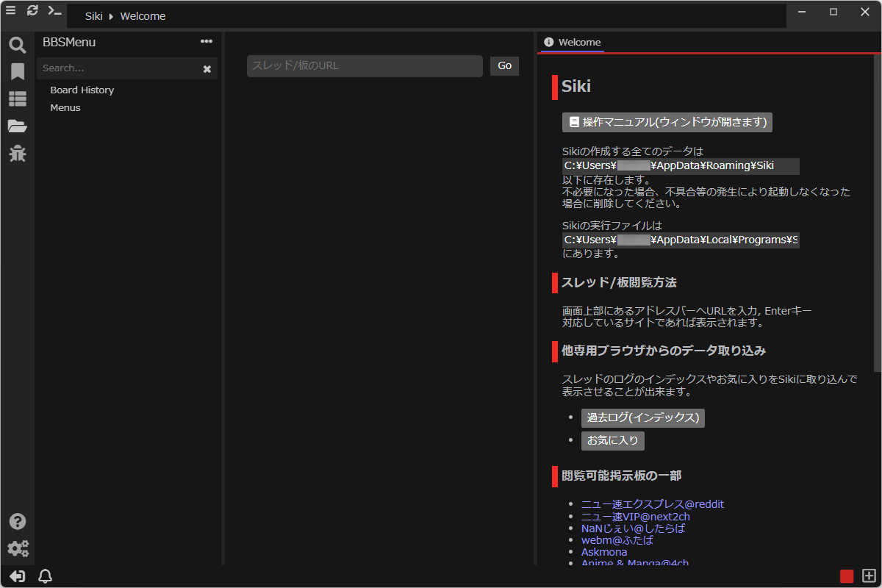Open help via the question mark icon
The height and width of the screenshot is (588, 882).
[x=17, y=521]
